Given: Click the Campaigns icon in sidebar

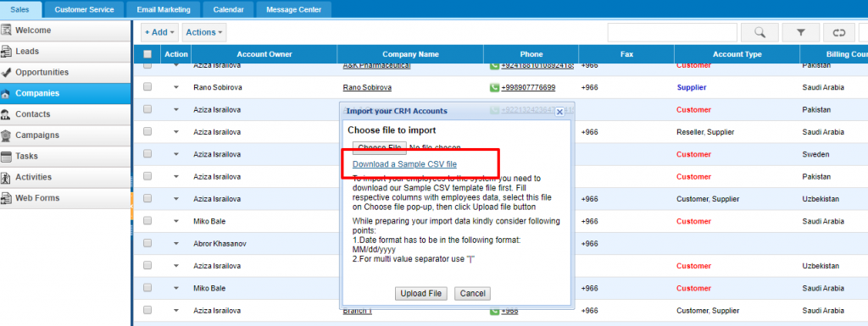Looking at the screenshot, I should 7,135.
